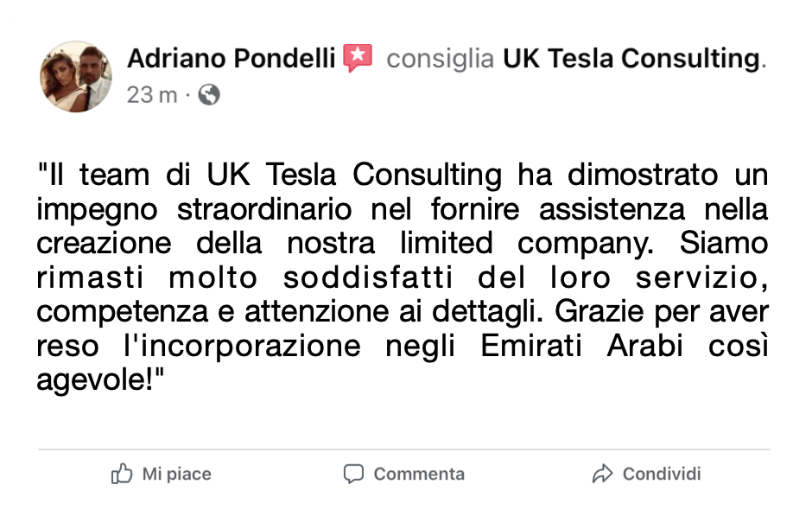The image size is (812, 529).
Task: Click the globe public visibility icon
Action: 209,95
